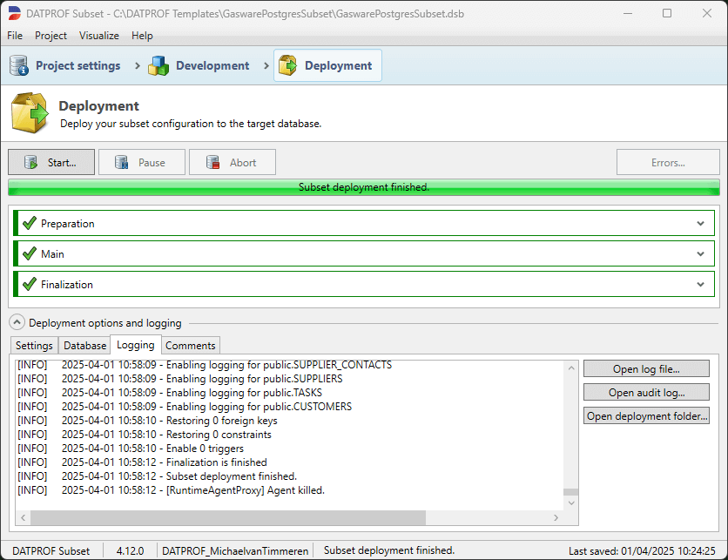Click the green deployment progress bar
Screen dimensions: 728x560
point(364,186)
